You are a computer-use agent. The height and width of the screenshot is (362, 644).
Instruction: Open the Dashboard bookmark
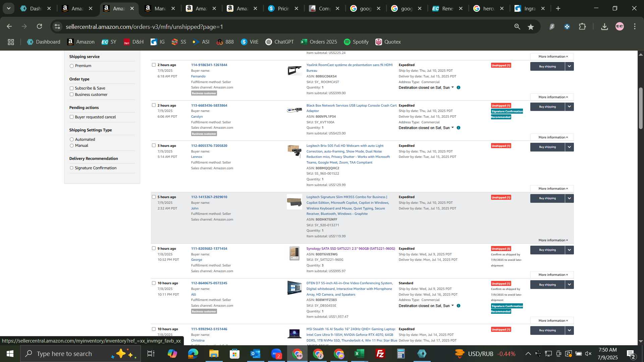44,42
